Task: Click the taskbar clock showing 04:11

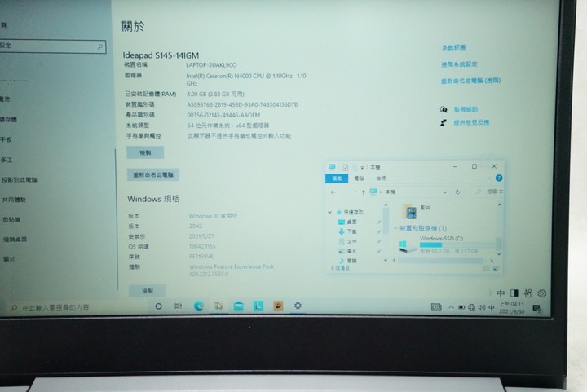Action: click(512, 307)
